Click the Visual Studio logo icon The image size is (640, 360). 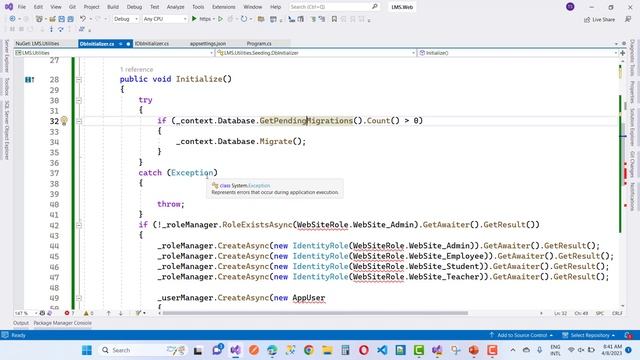[x=9, y=7]
